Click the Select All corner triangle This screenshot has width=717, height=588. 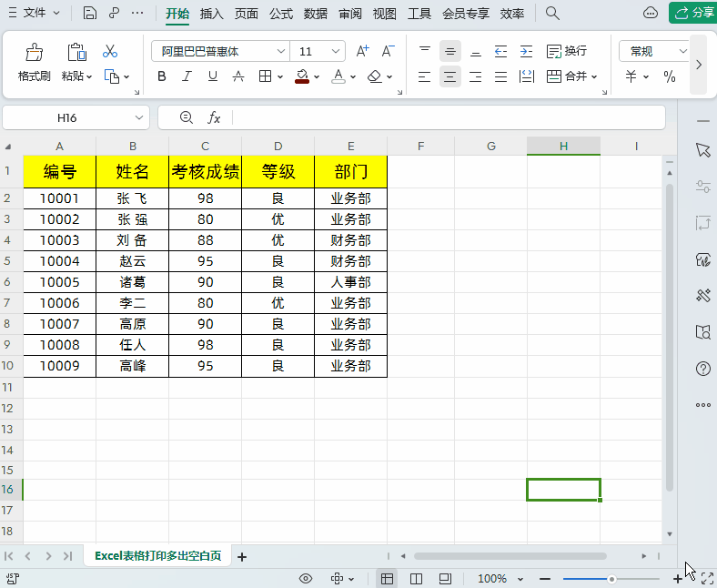[8, 147]
